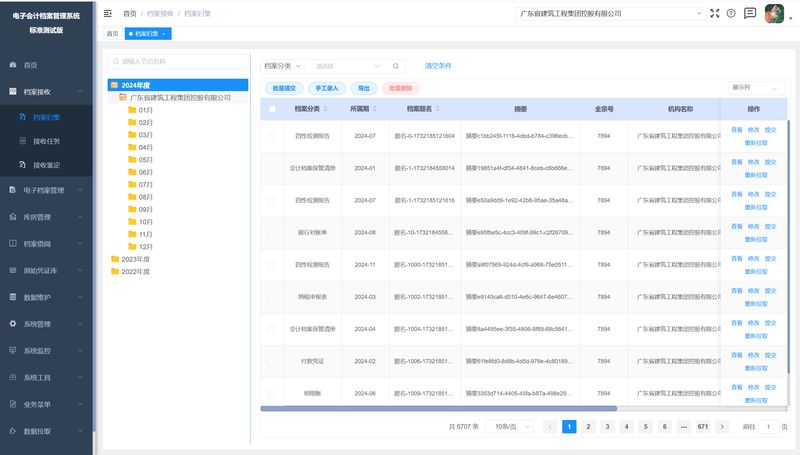
Task: Collapse the 档案接收 sidebar menu chevron
Action: [80, 91]
